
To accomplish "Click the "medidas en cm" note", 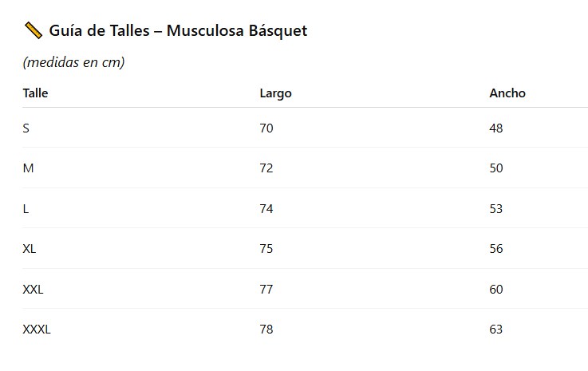I will click(x=74, y=62).
